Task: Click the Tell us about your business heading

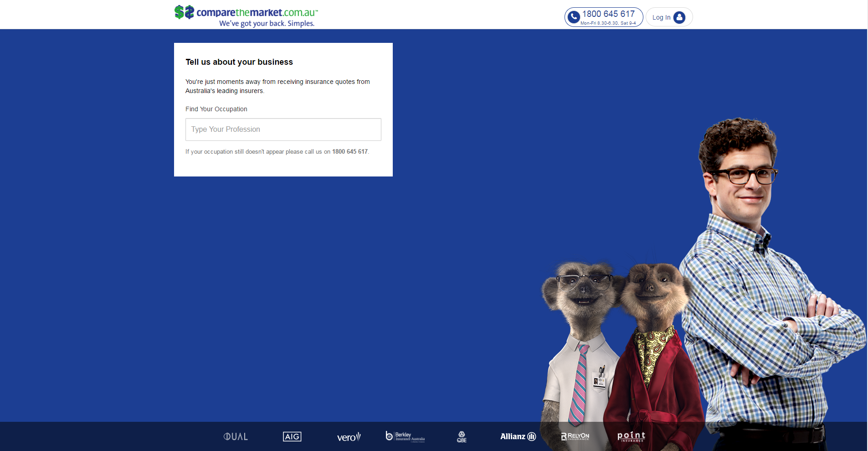Action: (x=239, y=62)
